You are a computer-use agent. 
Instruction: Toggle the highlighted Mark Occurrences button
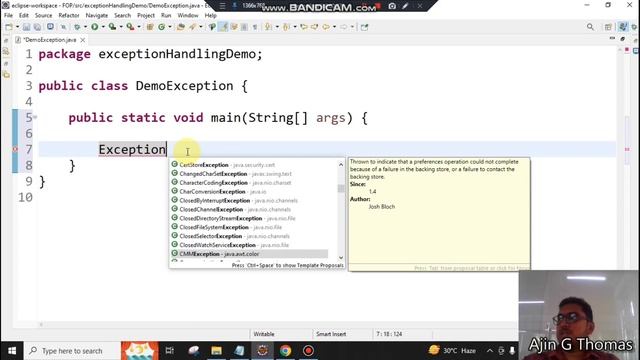pos(224,27)
